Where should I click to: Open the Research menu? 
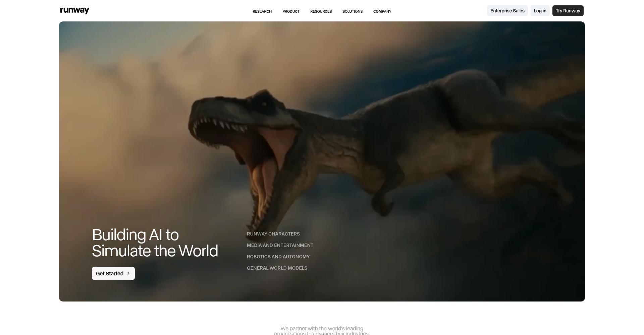pyautogui.click(x=262, y=11)
